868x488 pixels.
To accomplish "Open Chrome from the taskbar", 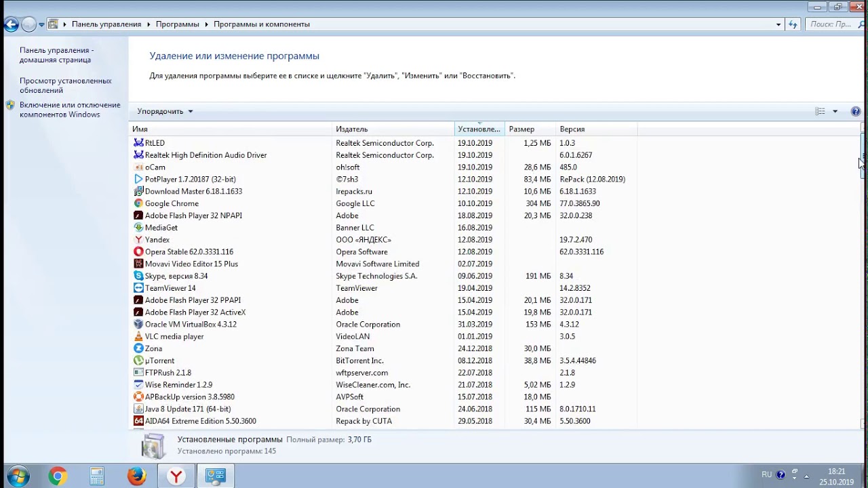I will tap(58, 476).
